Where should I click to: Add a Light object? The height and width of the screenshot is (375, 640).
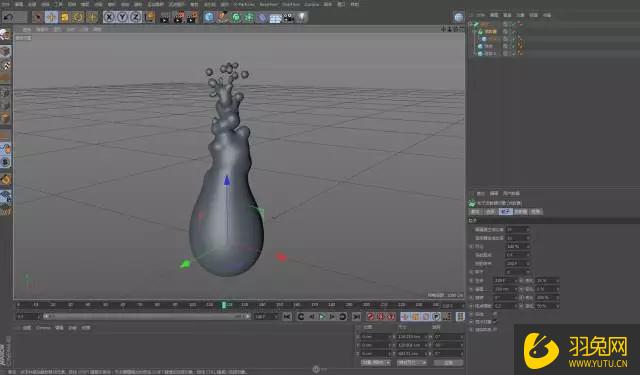point(302,17)
